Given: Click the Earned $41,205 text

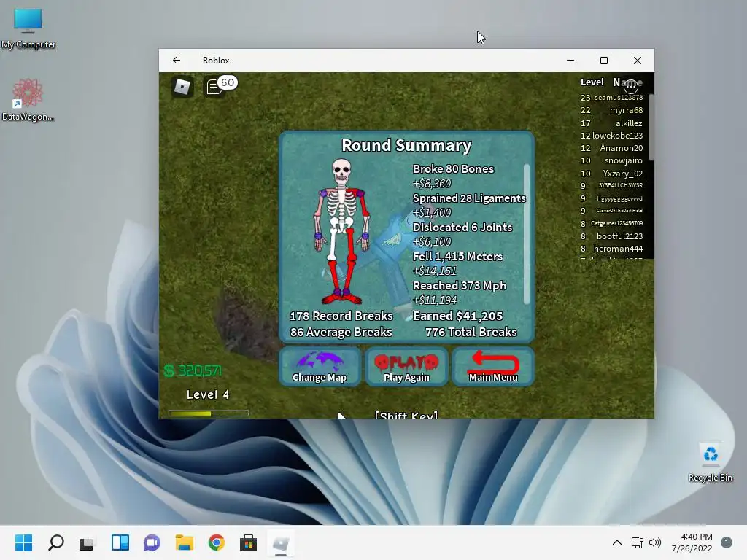Looking at the screenshot, I should click(x=457, y=316).
